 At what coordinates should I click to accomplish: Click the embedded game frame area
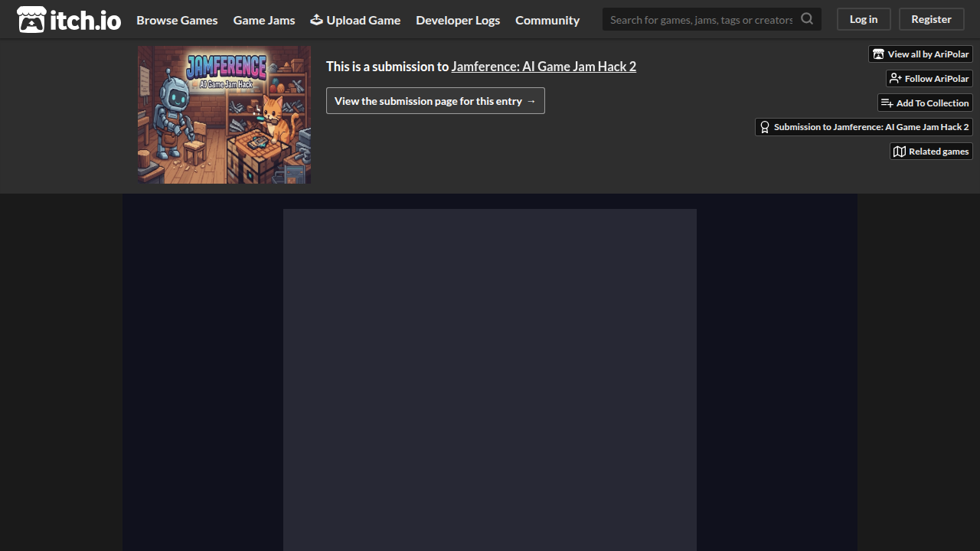pos(490,380)
